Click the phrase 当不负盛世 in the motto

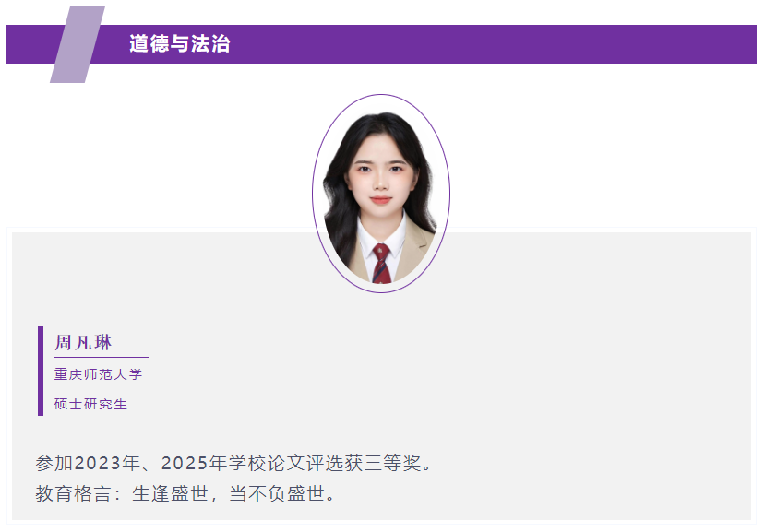click(x=277, y=493)
